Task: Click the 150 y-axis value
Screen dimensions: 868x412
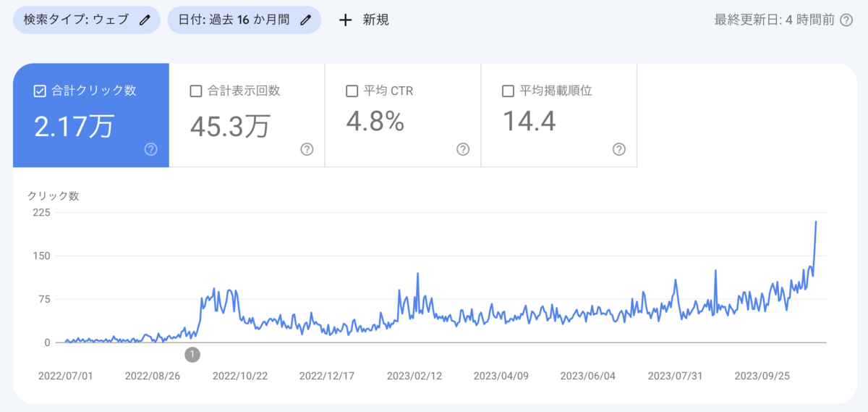Action: point(41,256)
